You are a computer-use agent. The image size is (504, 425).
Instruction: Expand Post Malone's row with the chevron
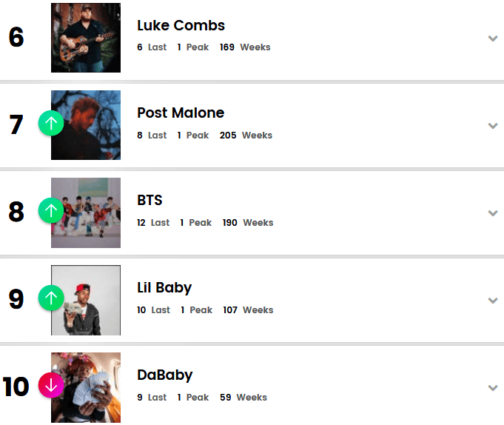tap(493, 126)
